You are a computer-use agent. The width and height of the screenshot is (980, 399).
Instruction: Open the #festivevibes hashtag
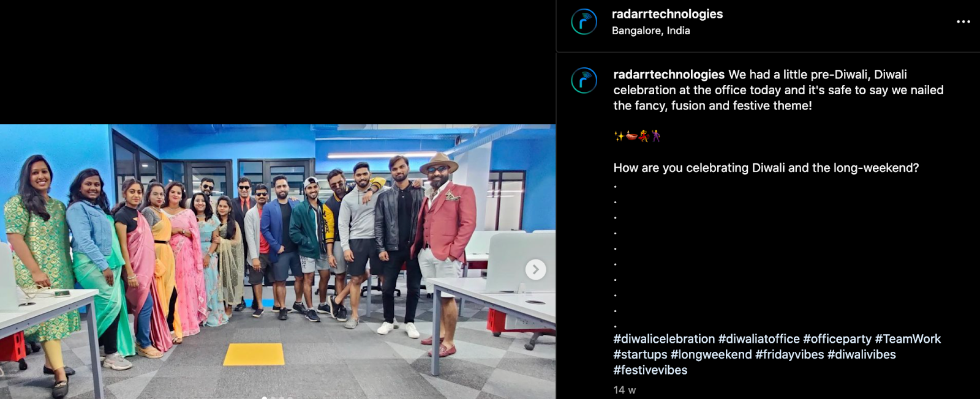pos(650,370)
